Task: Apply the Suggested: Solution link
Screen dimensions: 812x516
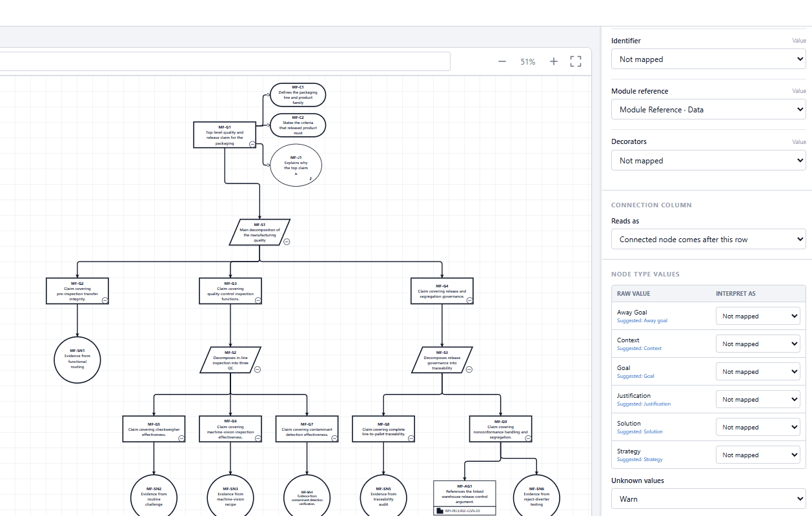Action: tap(640, 432)
